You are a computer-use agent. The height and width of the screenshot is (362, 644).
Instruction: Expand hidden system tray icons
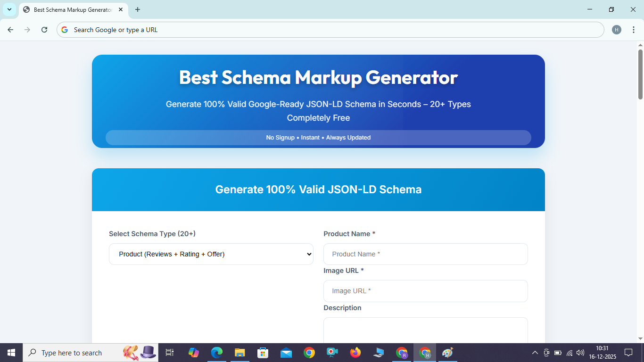click(535, 353)
